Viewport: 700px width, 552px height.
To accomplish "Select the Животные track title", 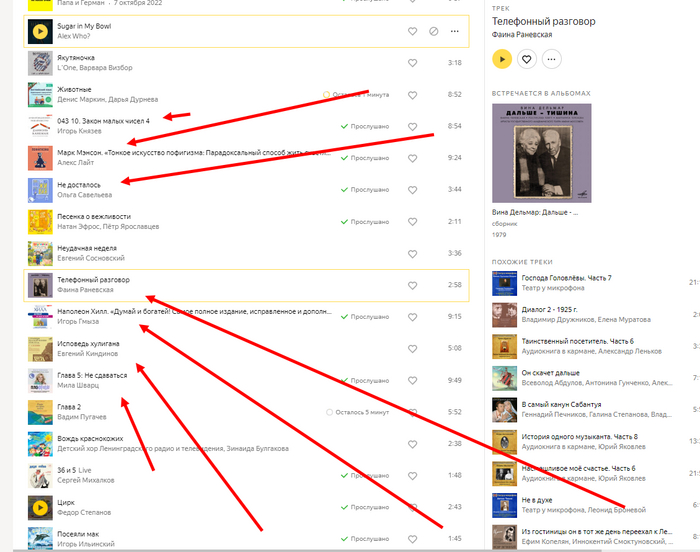I will (x=74, y=89).
